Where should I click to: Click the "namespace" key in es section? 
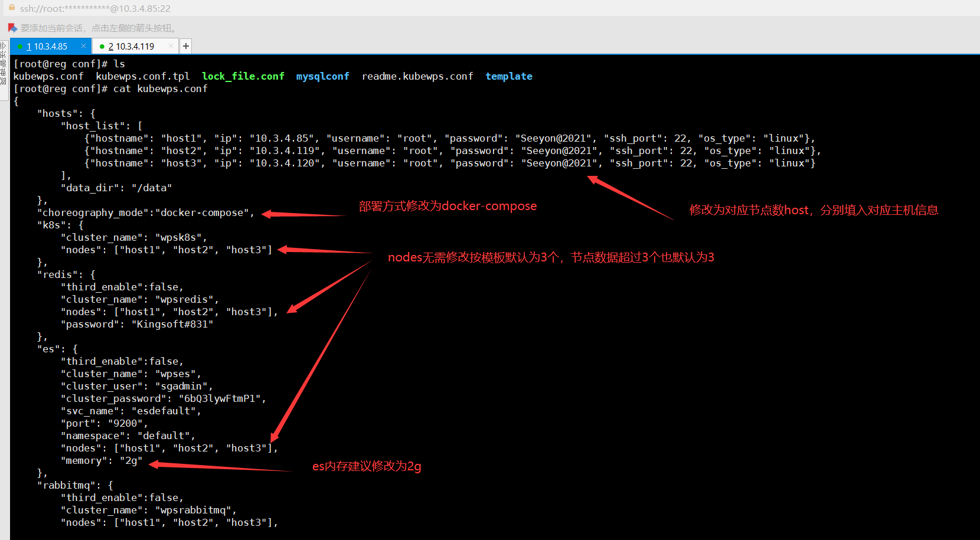[x=93, y=436]
